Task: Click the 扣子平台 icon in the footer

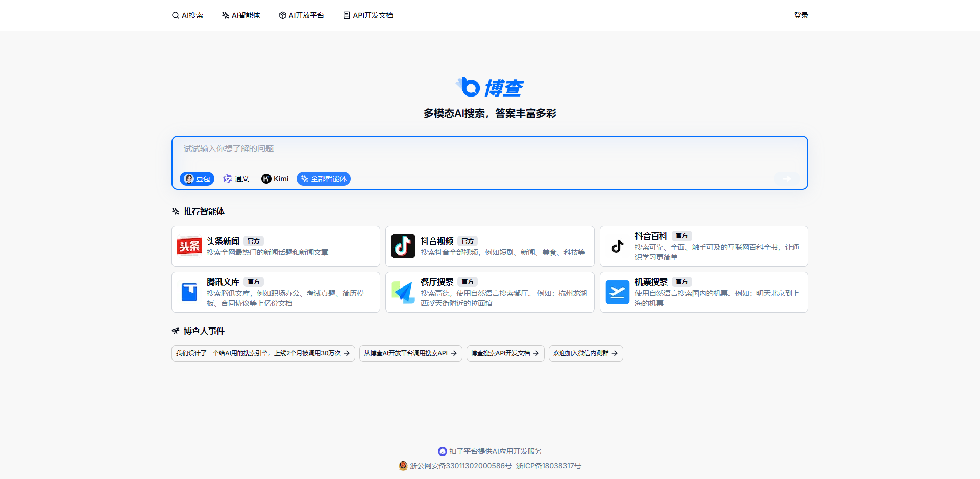Action: [x=442, y=451]
